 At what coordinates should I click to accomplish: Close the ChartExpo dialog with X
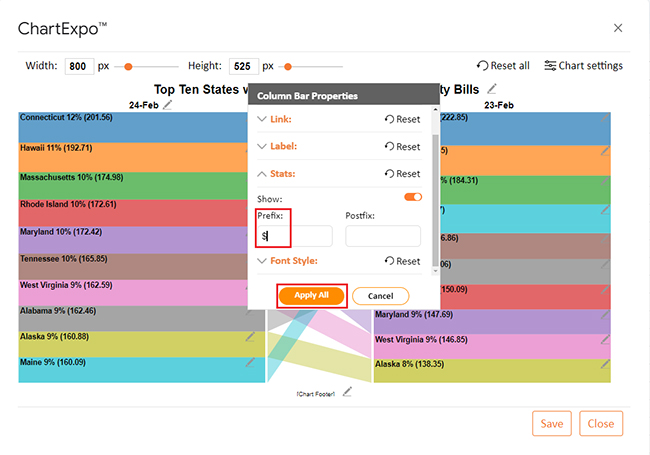tap(618, 28)
